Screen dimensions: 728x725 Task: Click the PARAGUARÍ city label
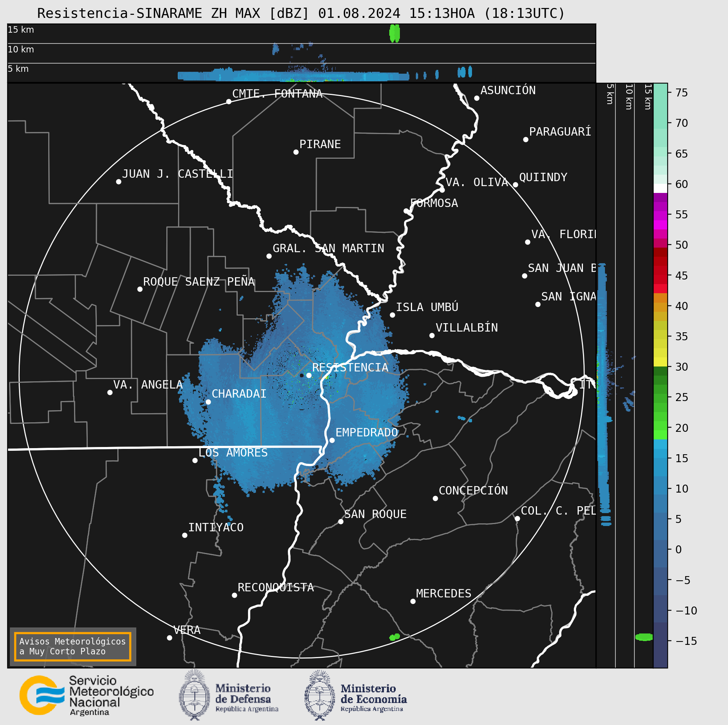click(560, 132)
